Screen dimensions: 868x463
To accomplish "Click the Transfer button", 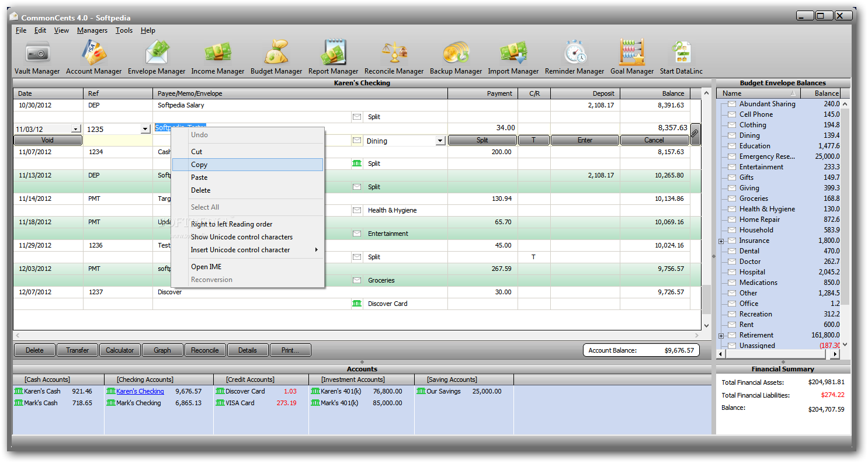I will click(77, 350).
